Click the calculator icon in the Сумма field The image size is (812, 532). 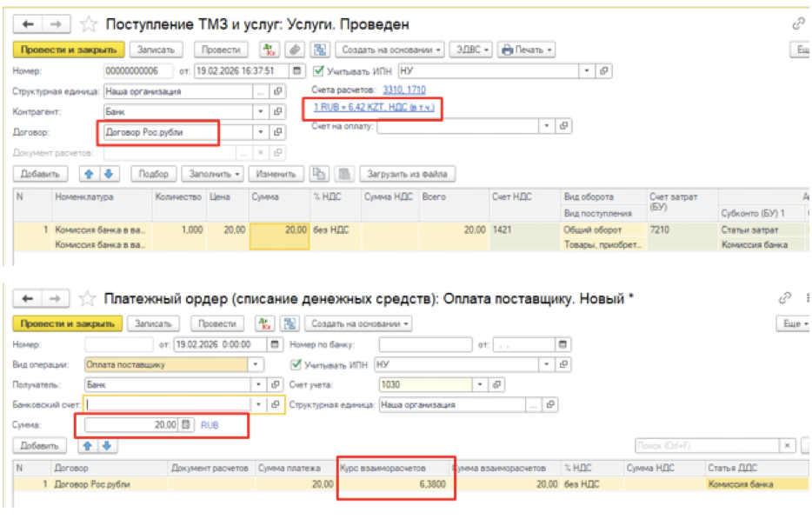[185, 425]
